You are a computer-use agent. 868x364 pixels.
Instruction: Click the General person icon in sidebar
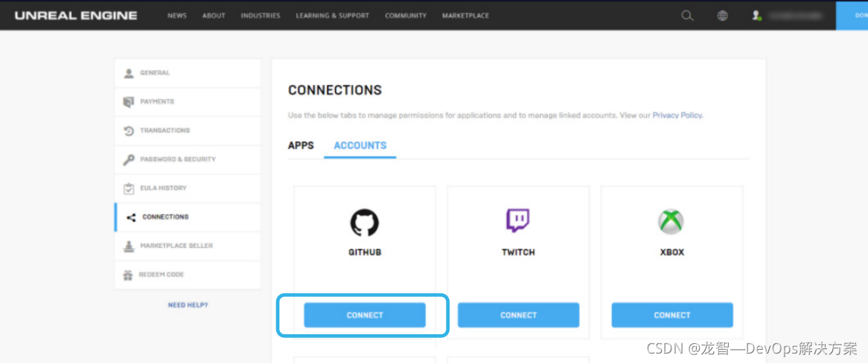click(129, 73)
